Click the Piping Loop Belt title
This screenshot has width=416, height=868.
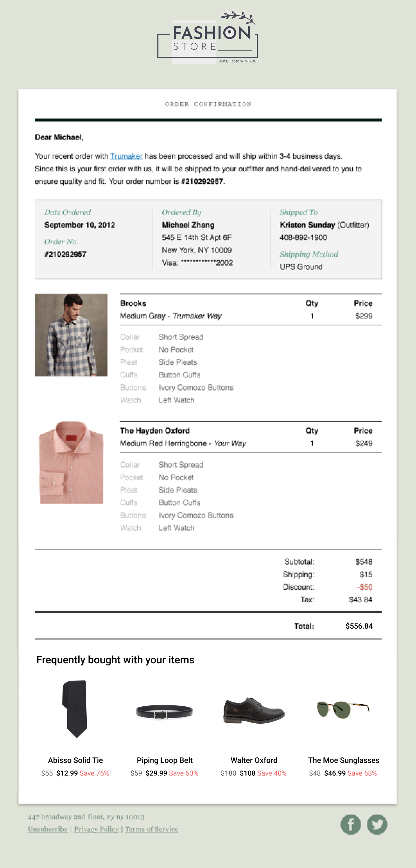pos(165,760)
